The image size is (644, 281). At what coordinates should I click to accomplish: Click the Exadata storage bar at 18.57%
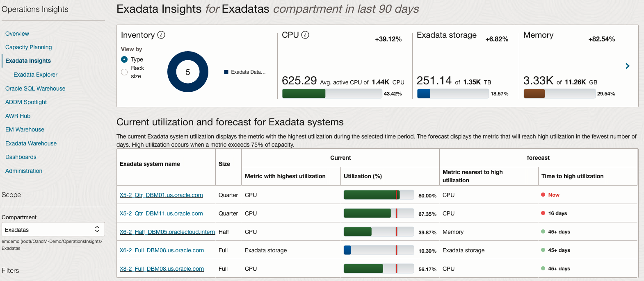[x=452, y=94]
